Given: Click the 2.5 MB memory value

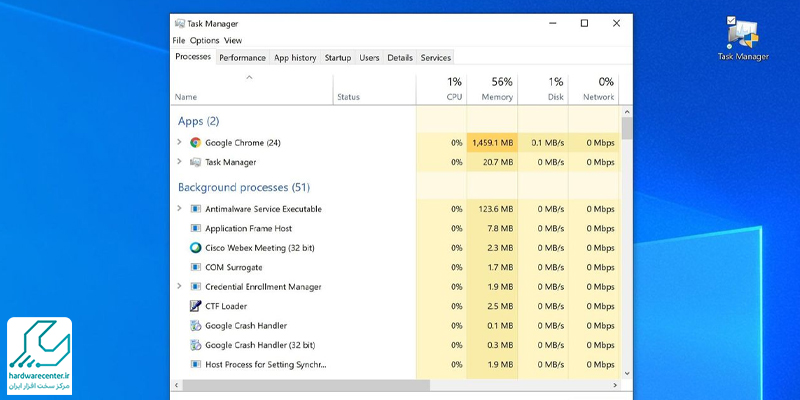Looking at the screenshot, I should (500, 306).
